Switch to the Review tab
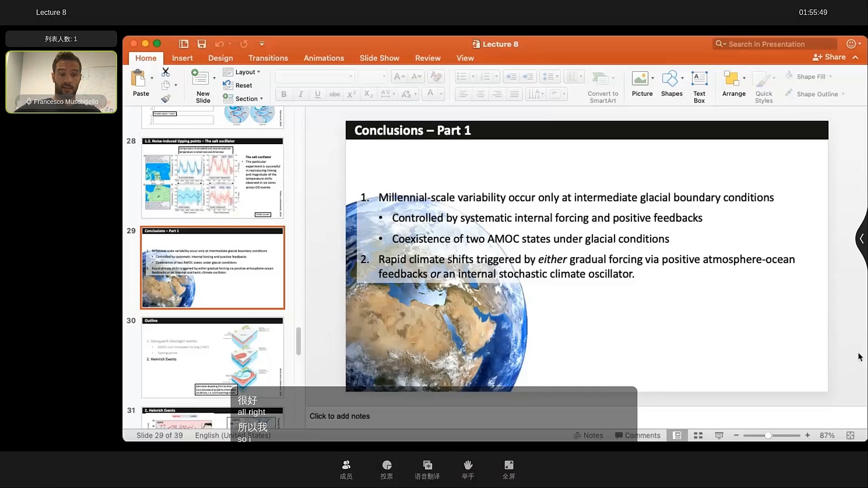Image resolution: width=868 pixels, height=488 pixels. 428,58
